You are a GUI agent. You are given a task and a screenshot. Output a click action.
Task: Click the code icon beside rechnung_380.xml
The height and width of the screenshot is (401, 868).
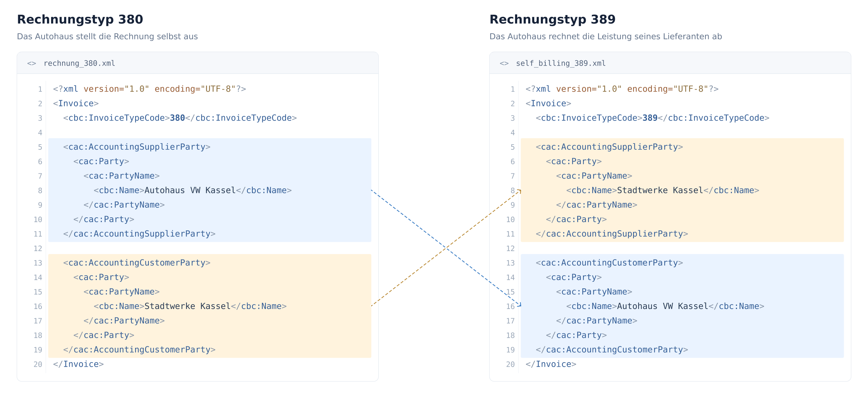[x=32, y=64]
